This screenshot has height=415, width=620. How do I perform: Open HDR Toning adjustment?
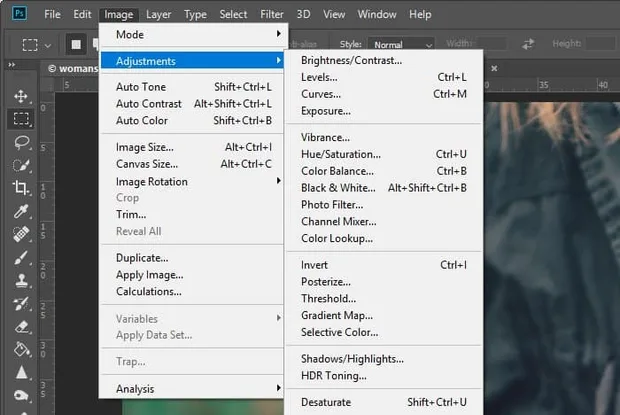[x=384, y=376]
